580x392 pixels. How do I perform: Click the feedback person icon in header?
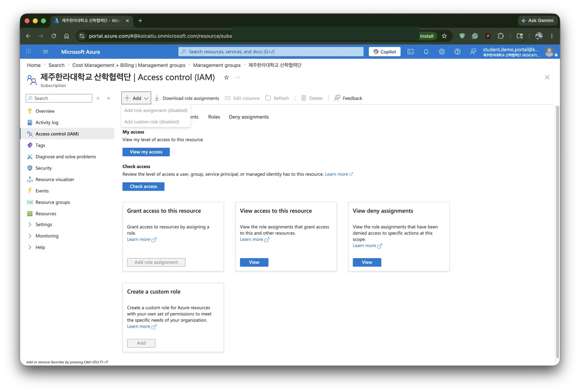[x=473, y=52]
